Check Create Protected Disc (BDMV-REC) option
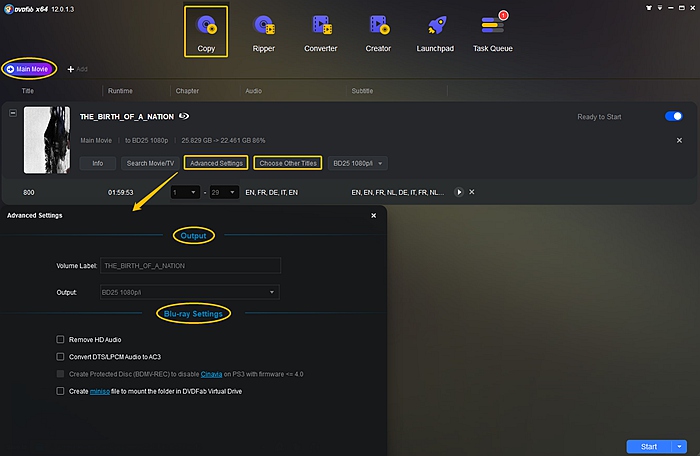The width and height of the screenshot is (700, 456). click(x=60, y=374)
